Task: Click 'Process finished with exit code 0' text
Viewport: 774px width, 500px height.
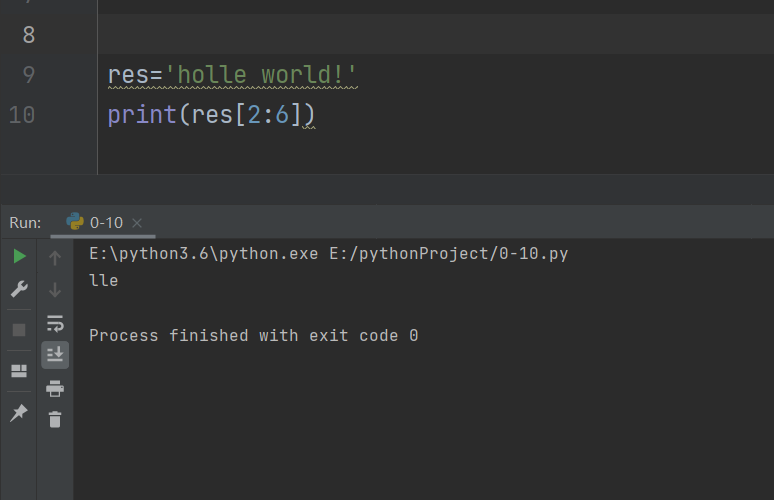Action: [x=254, y=336]
